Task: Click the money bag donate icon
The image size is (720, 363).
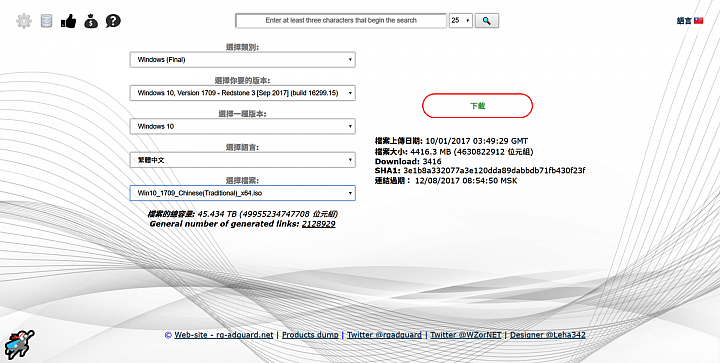Action: pos(91,21)
